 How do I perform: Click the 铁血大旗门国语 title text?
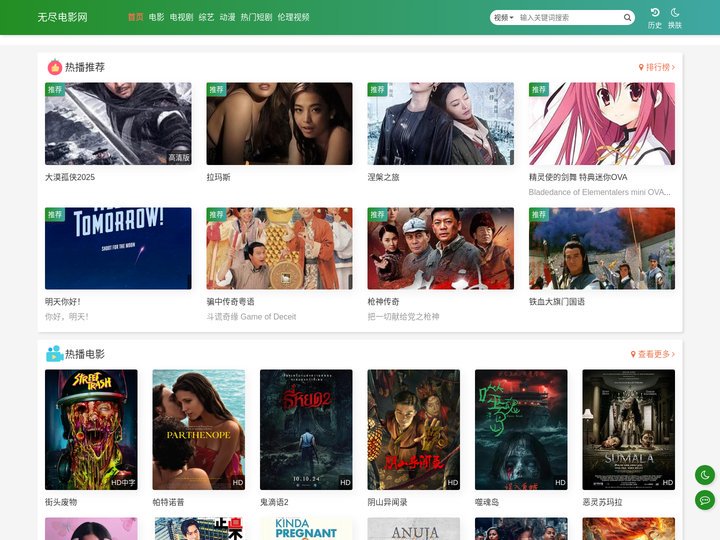tap(557, 302)
